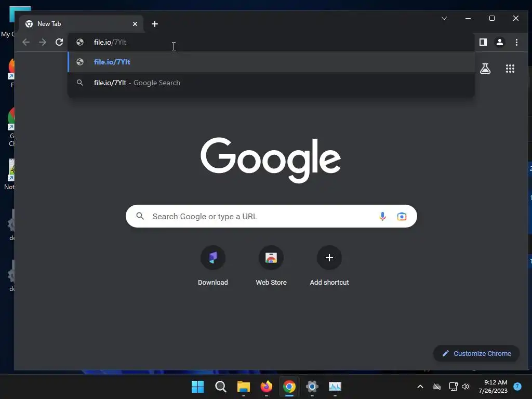Click Customize Chrome button

[x=476, y=353]
